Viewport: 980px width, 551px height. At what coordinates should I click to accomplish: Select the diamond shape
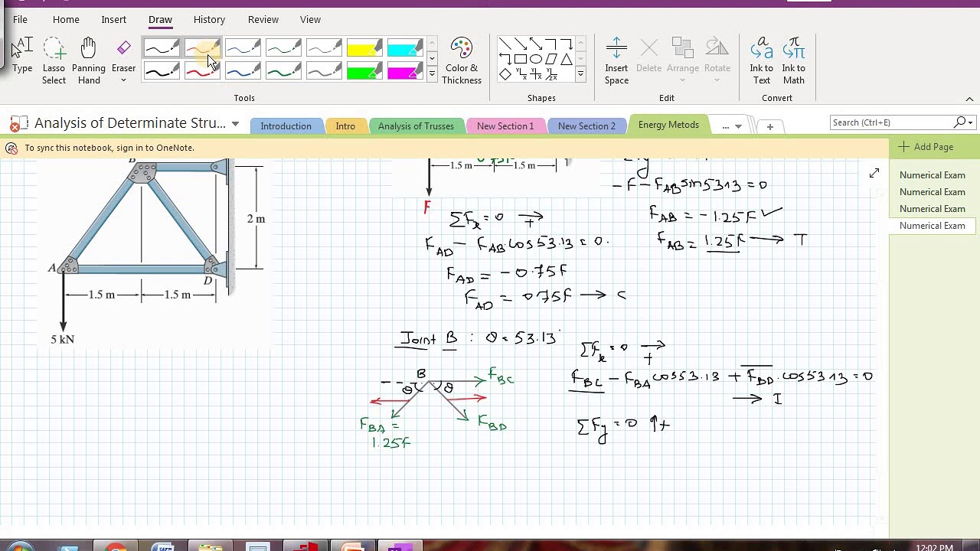[x=505, y=74]
